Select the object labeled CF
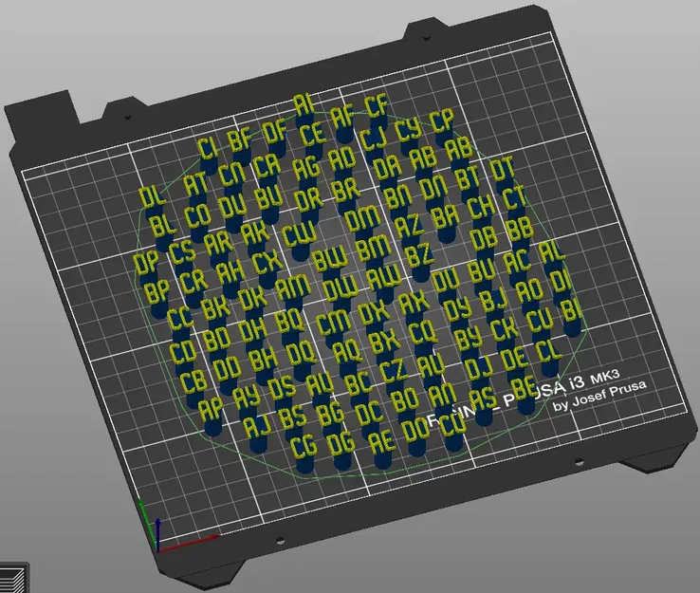This screenshot has height=593, width=700. pyautogui.click(x=376, y=106)
